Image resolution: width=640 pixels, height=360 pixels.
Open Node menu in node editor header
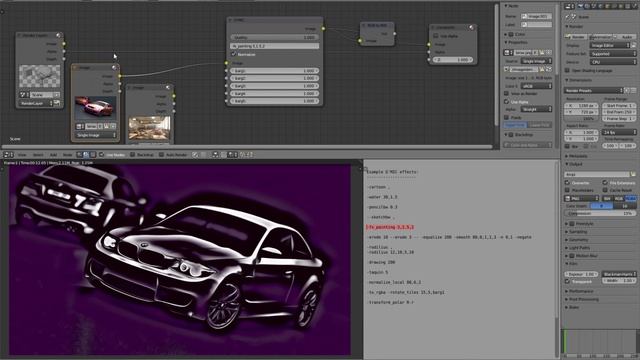click(x=67, y=155)
